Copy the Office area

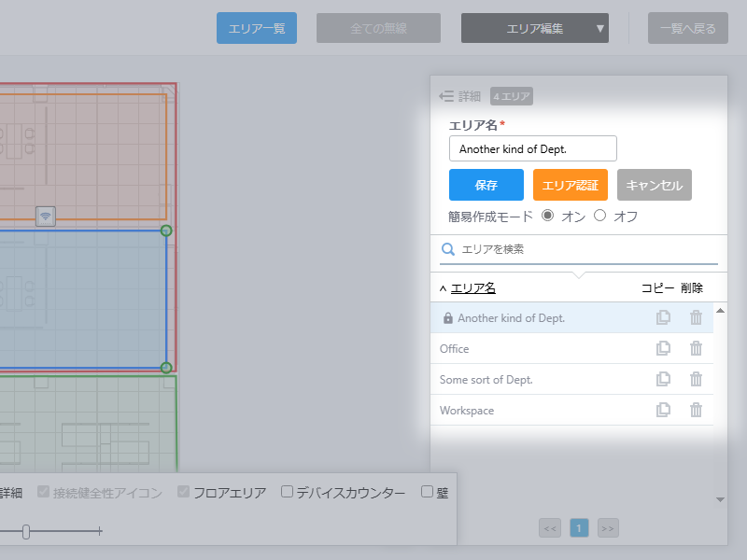point(663,348)
